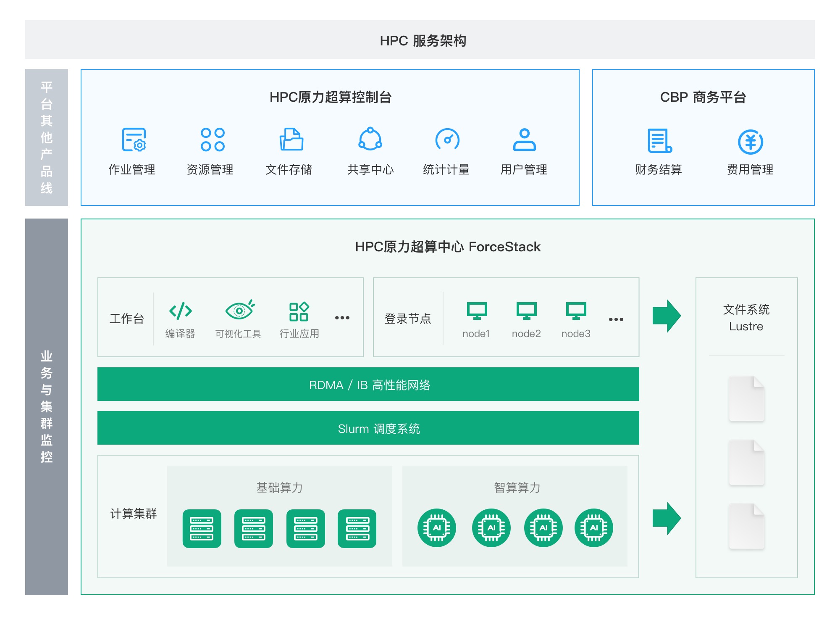
Task: Click the 计算集群 label
Action: [134, 514]
